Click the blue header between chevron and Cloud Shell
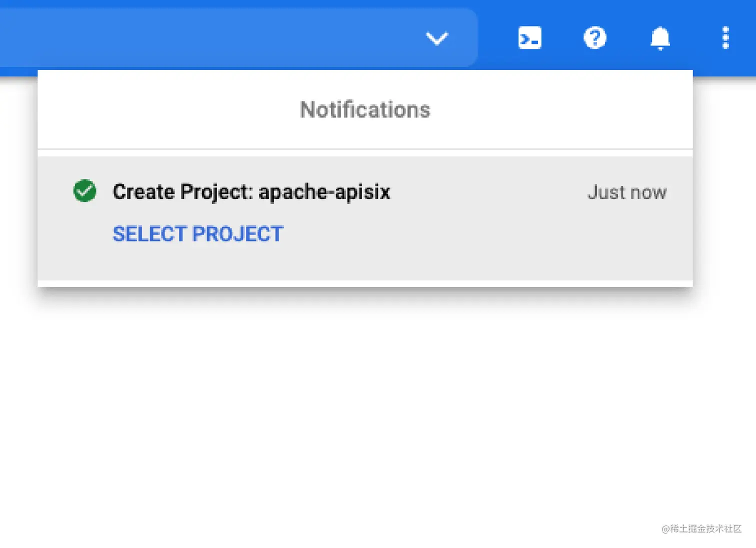 point(495,38)
